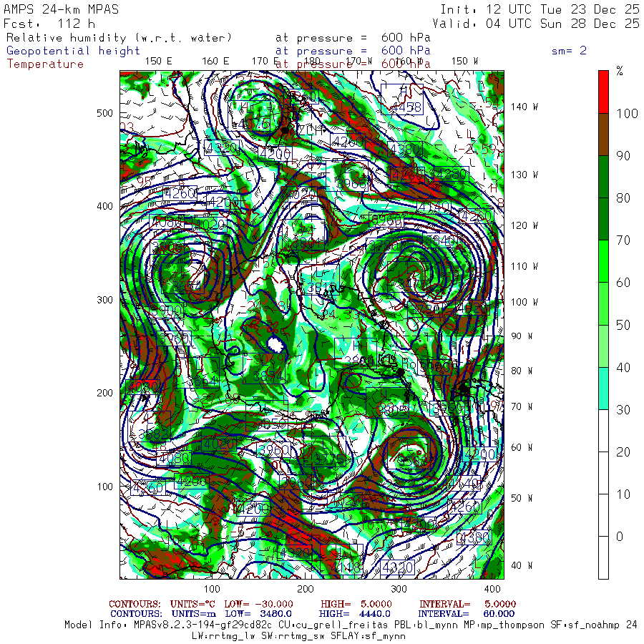The width and height of the screenshot is (644, 644).
Task: Click the '%' unit above the color bar
Action: (x=620, y=71)
